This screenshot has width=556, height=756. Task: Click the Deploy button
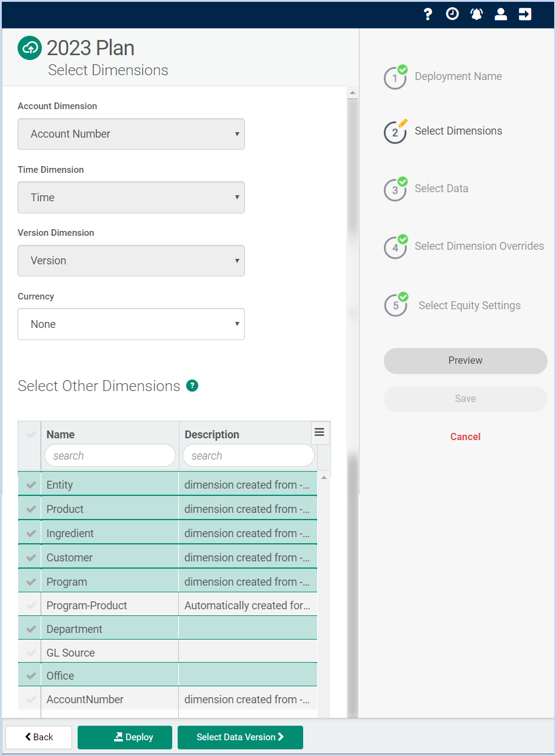pos(125,737)
